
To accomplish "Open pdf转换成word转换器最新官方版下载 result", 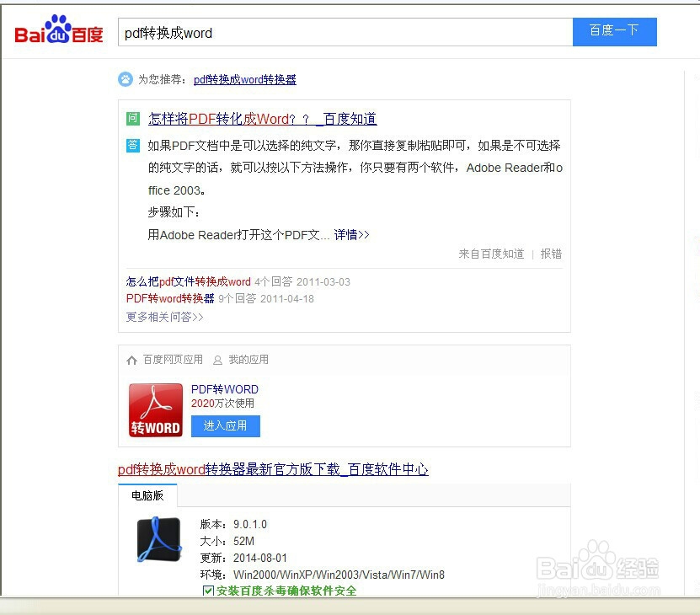I will (273, 469).
